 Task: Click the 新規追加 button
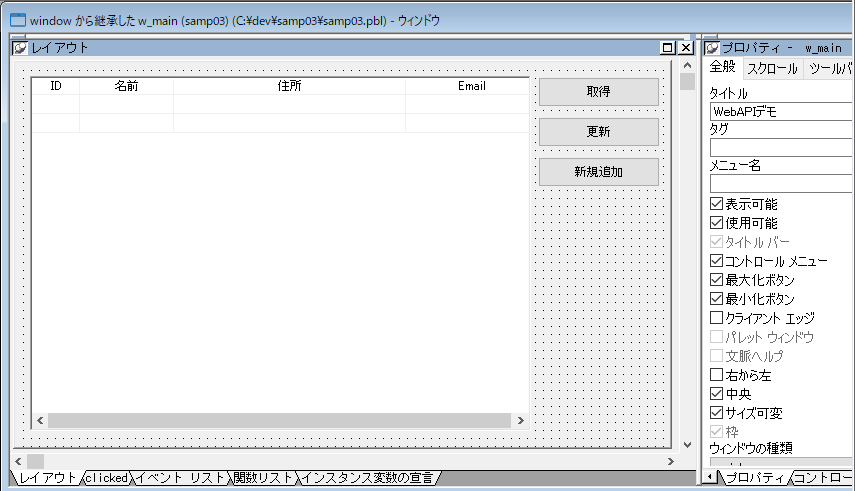point(598,172)
